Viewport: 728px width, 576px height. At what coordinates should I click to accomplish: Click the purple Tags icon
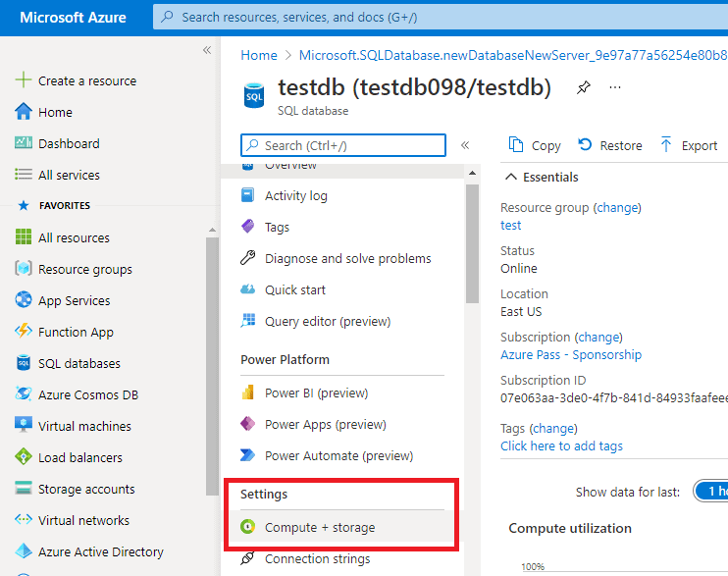[x=248, y=227]
